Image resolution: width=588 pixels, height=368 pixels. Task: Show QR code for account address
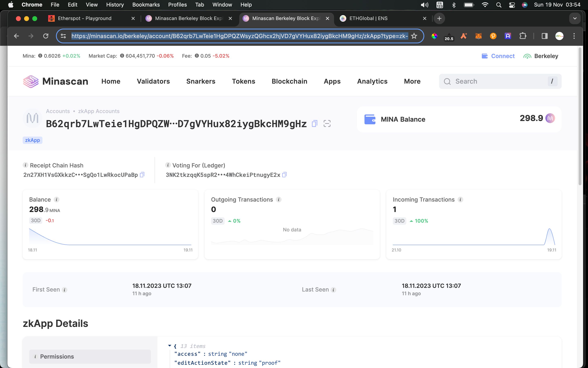[327, 124]
